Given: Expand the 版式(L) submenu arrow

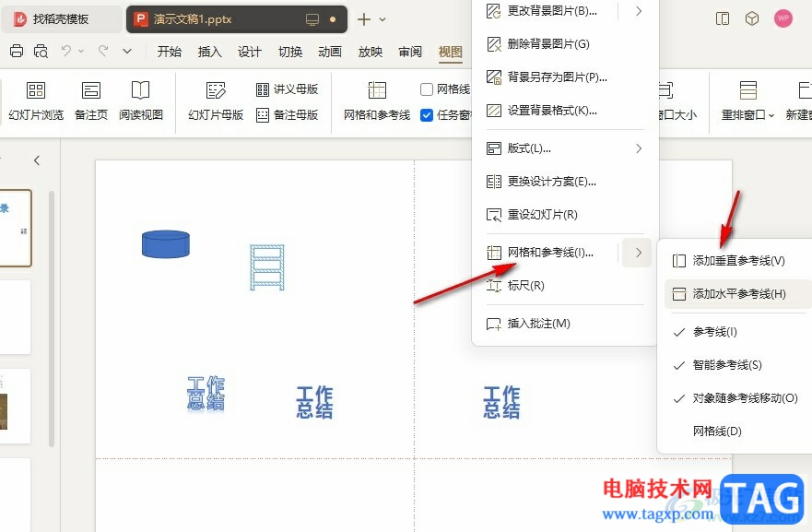Looking at the screenshot, I should click(639, 148).
